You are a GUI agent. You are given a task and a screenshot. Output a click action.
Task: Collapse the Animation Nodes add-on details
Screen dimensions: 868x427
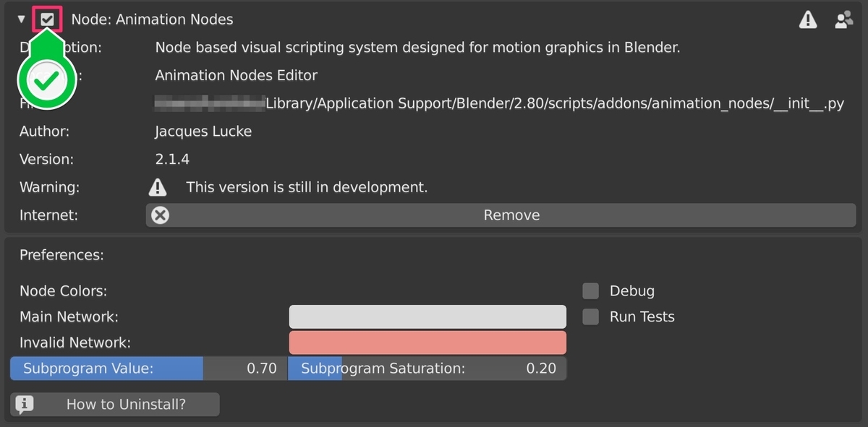[x=21, y=20]
